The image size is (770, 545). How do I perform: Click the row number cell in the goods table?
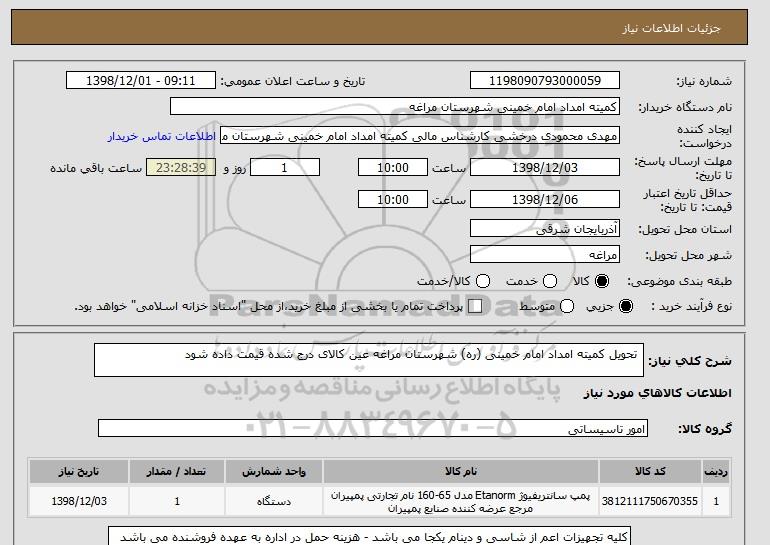pyautogui.click(x=716, y=501)
